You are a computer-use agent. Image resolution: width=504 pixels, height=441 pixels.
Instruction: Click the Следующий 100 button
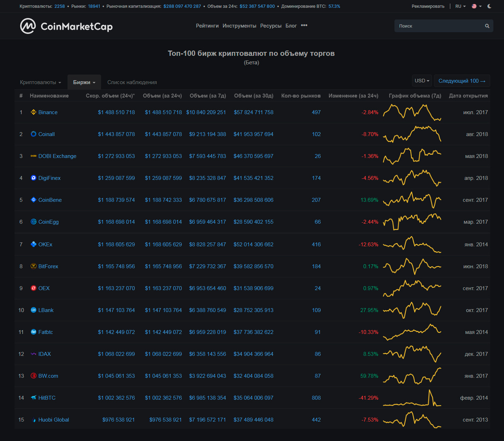coord(462,81)
